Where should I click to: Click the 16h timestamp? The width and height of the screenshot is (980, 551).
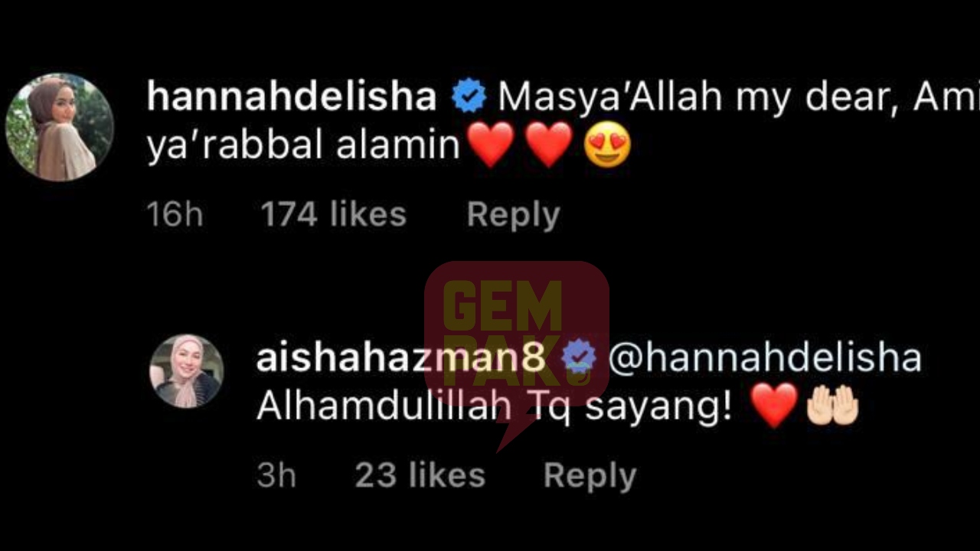(175, 215)
